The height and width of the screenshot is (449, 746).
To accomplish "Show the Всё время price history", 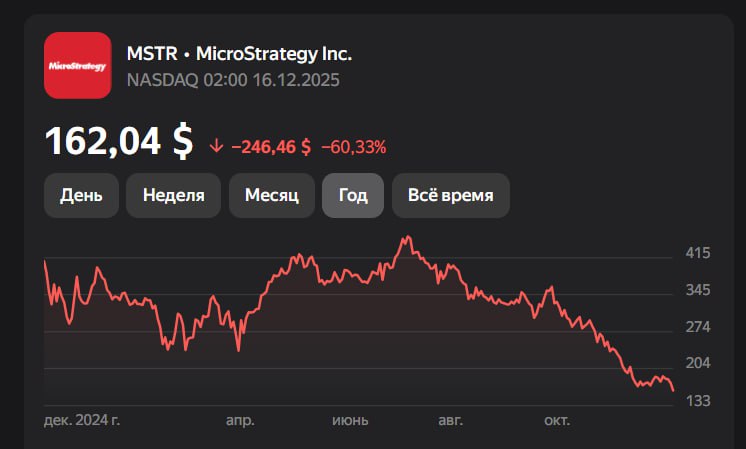I will tap(450, 195).
